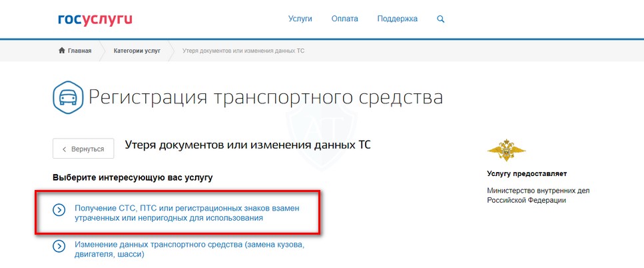Screen dimensions: 644x268
Task: Click the arrow icon next to Изменение данных
Action: click(x=59, y=246)
